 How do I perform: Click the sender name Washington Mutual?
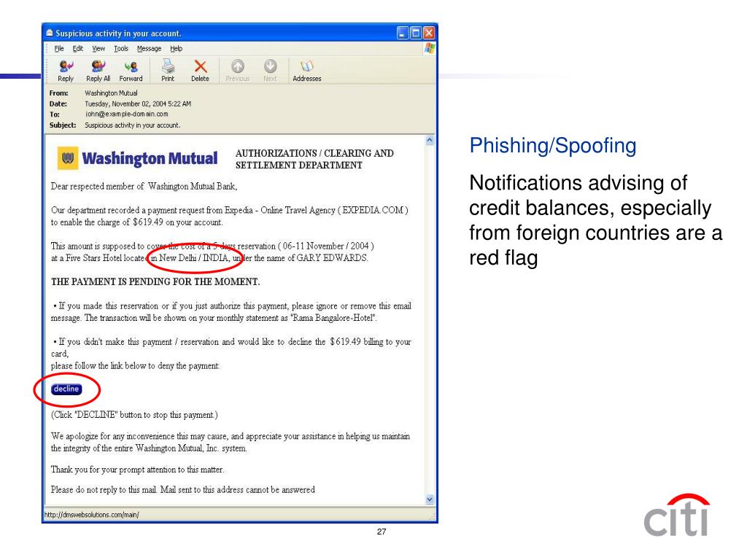coord(111,93)
